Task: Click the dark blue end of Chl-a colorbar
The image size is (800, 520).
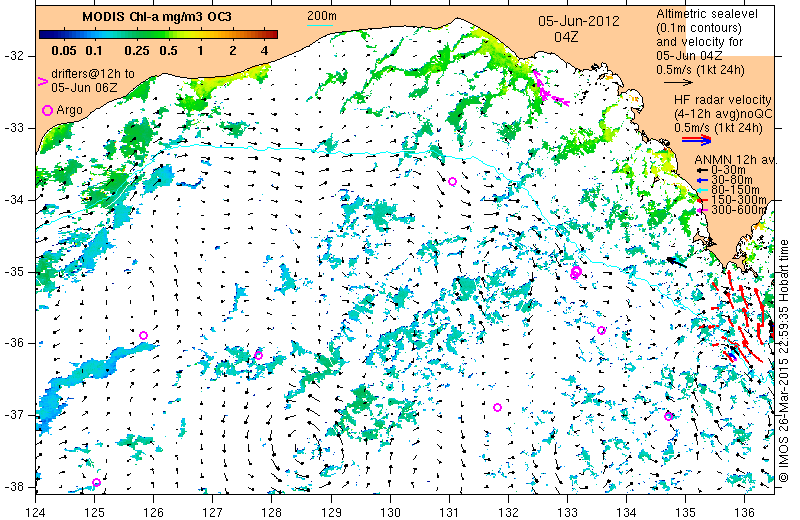Action: pyautogui.click(x=43, y=35)
